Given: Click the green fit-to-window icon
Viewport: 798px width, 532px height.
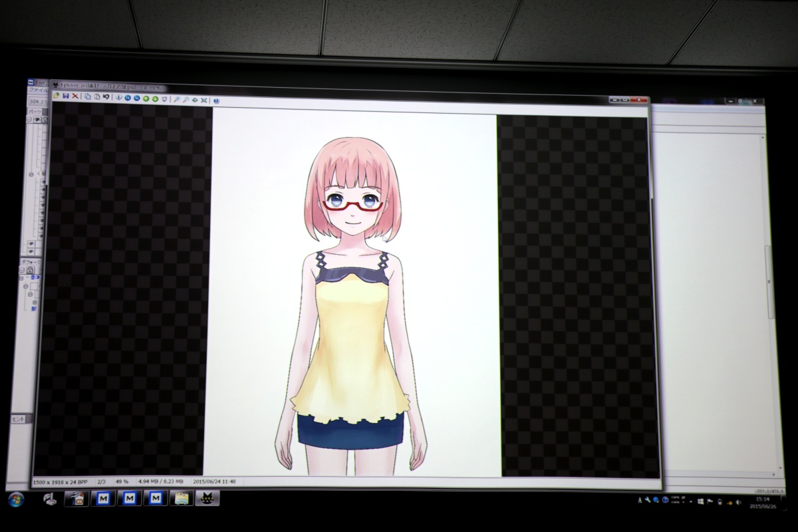Looking at the screenshot, I should click(x=203, y=100).
